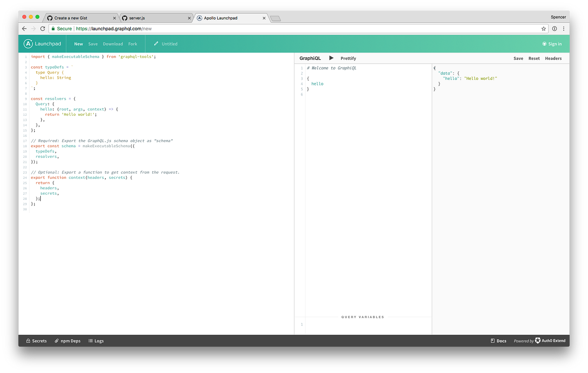Screen dimensions: 588x373
Task: Prettify the GraphQL query
Action: 348,58
